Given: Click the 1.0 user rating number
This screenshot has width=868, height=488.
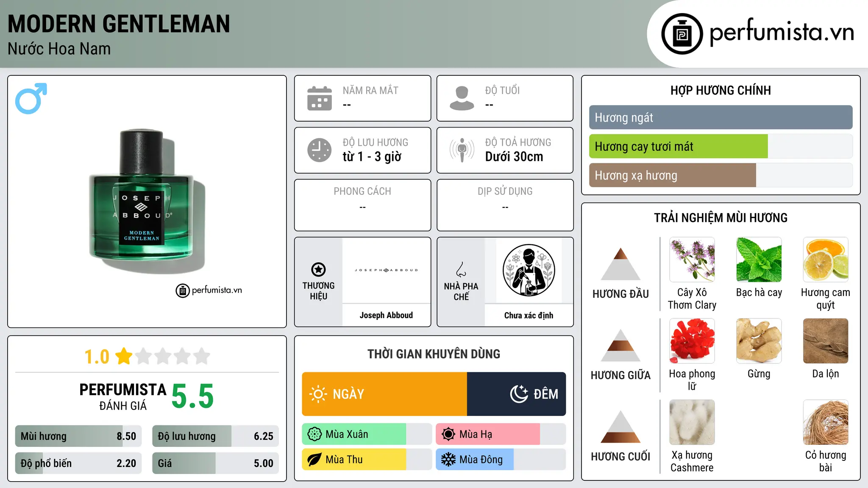Looking at the screenshot, I should (97, 357).
